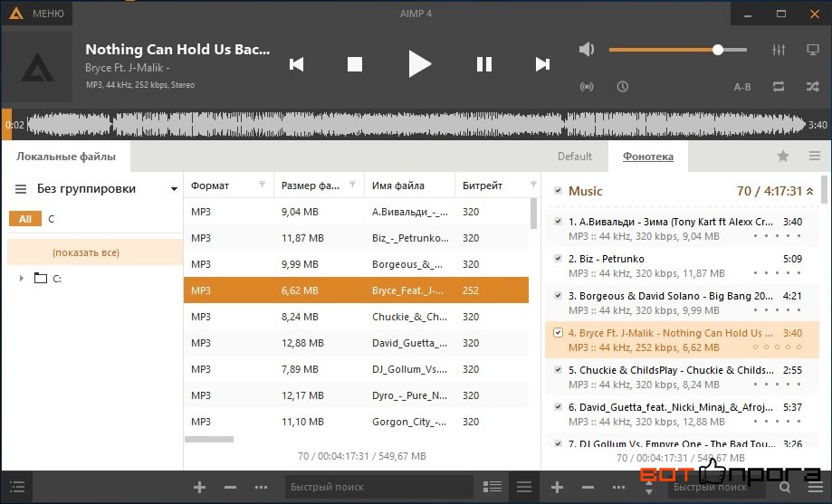Uncheck track 5 Chuckie & ChildsPlay checkbox
832x504 pixels.
click(558, 370)
